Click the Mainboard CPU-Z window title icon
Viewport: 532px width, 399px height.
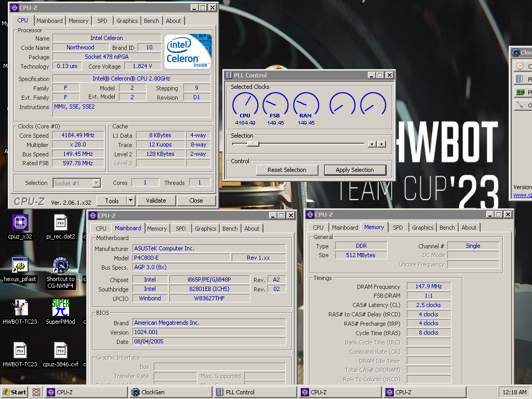click(93, 216)
